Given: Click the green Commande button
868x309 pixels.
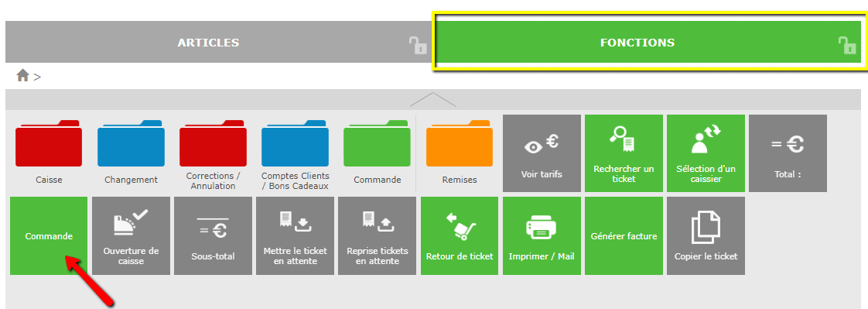Looking at the screenshot, I should [x=49, y=236].
